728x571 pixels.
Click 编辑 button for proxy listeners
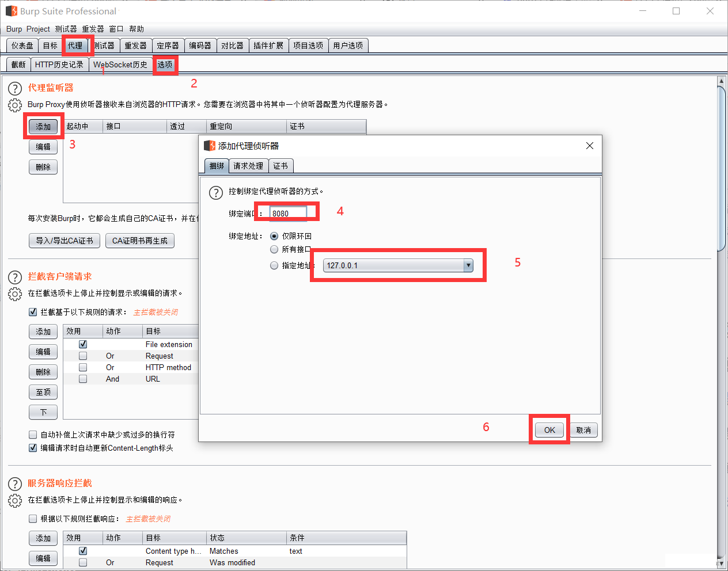point(43,147)
